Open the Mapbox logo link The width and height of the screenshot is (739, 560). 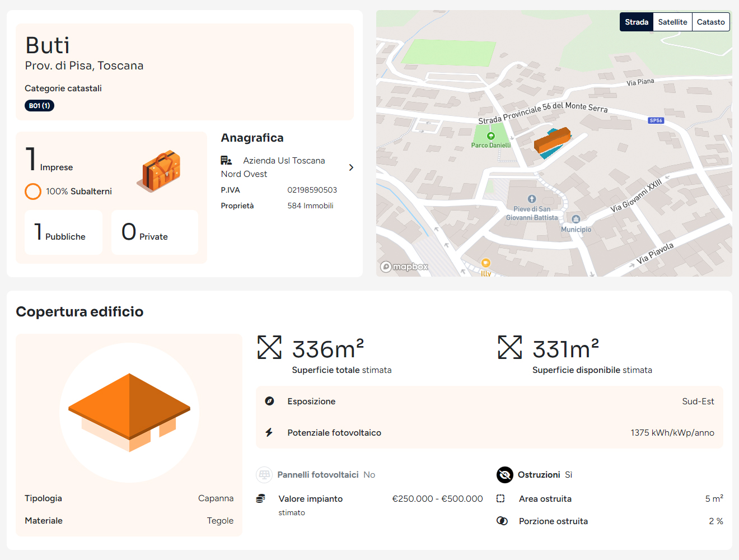coord(404,267)
